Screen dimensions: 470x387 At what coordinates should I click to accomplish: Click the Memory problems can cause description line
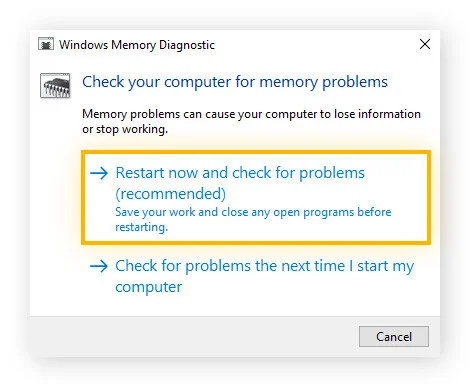(251, 114)
